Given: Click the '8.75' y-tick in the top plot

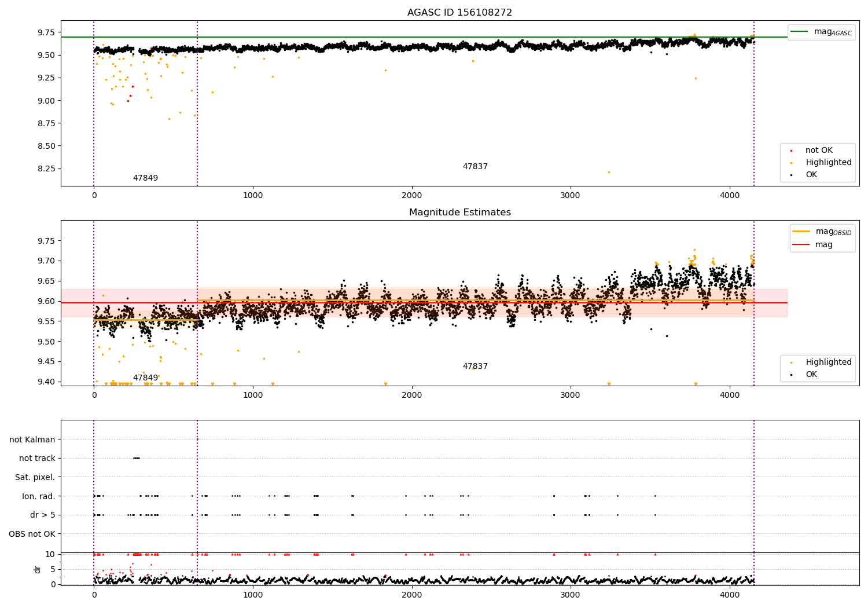Looking at the screenshot, I should tap(46, 123).
